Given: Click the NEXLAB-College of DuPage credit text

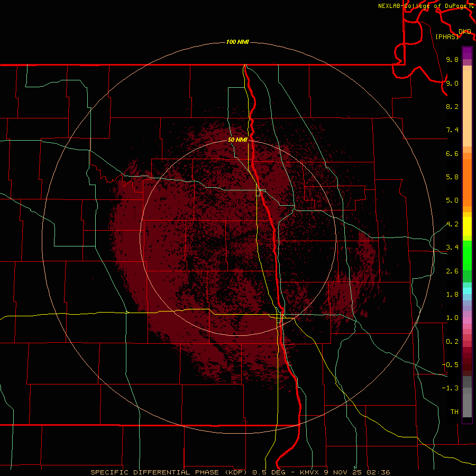Looking at the screenshot, I should 423,6.
